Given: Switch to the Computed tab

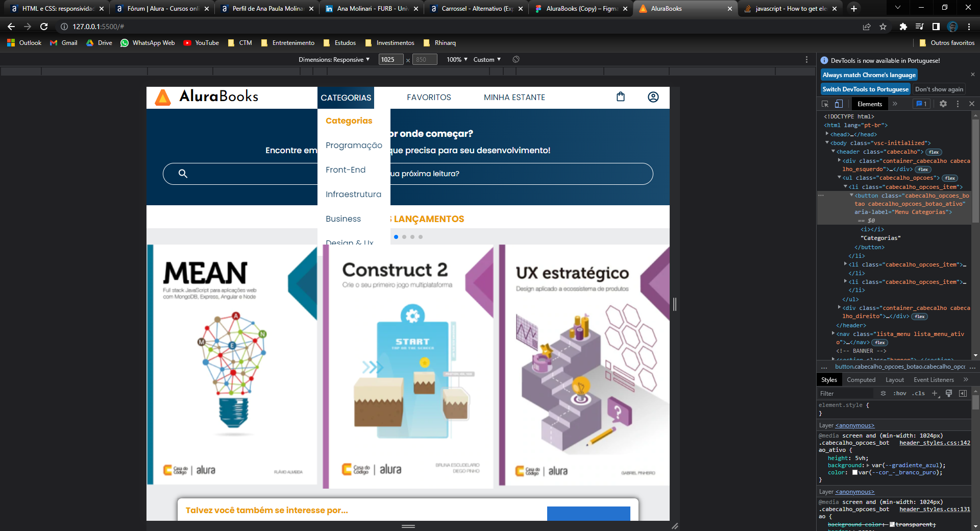Looking at the screenshot, I should click(861, 379).
